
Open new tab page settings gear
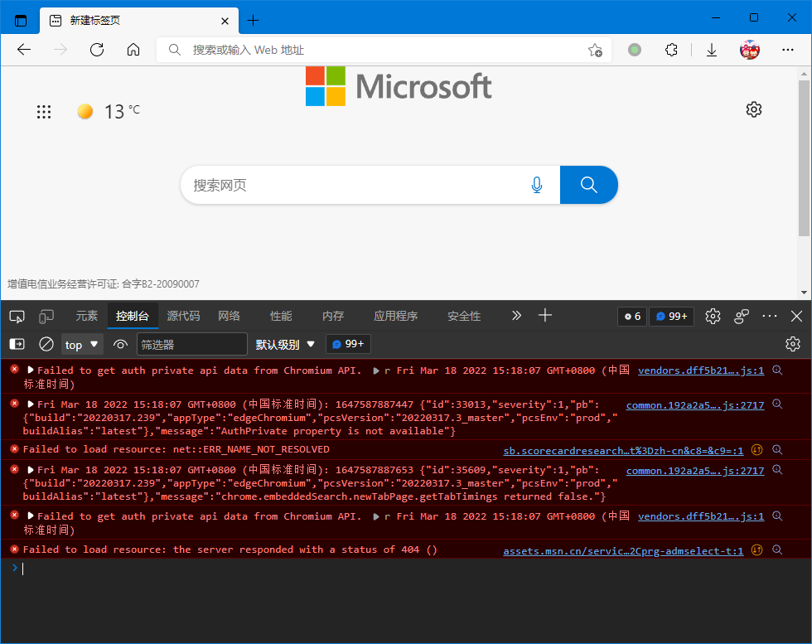pyautogui.click(x=753, y=109)
